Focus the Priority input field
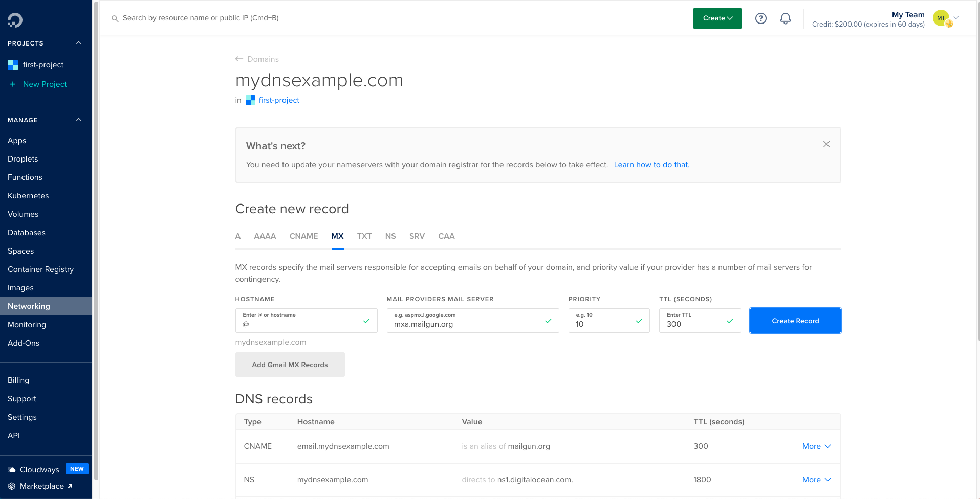Viewport: 980px width, 499px height. [x=609, y=321]
